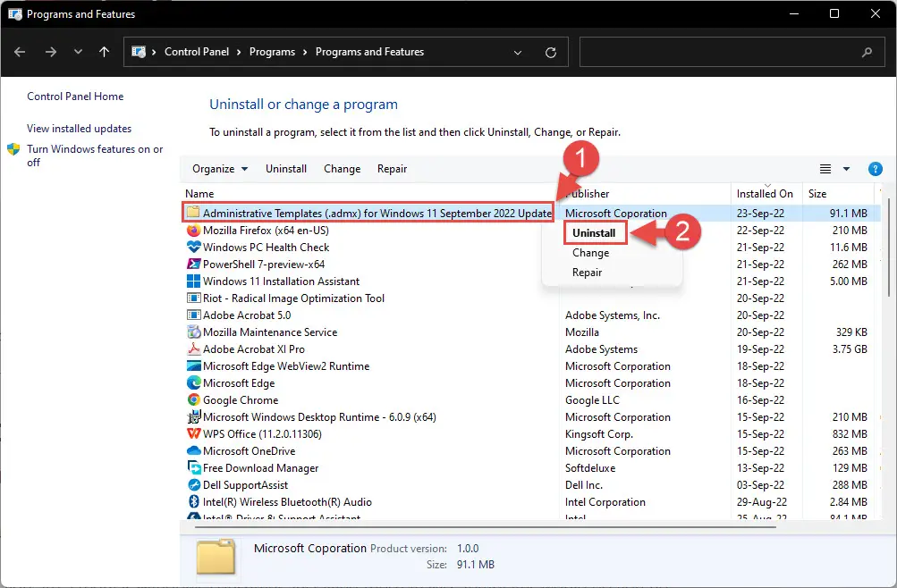This screenshot has height=588, width=897.
Task: Click Adobe Systems, Inc. publisher cell
Action: (612, 315)
